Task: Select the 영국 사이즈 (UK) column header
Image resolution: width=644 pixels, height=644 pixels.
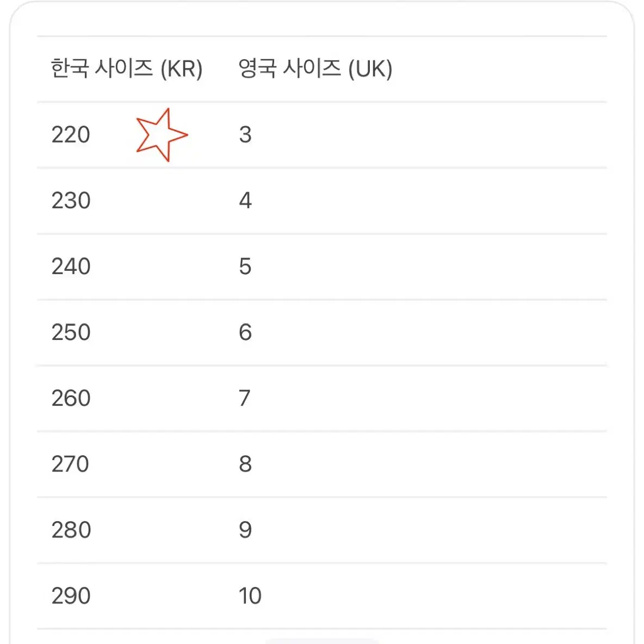Action: [x=315, y=69]
